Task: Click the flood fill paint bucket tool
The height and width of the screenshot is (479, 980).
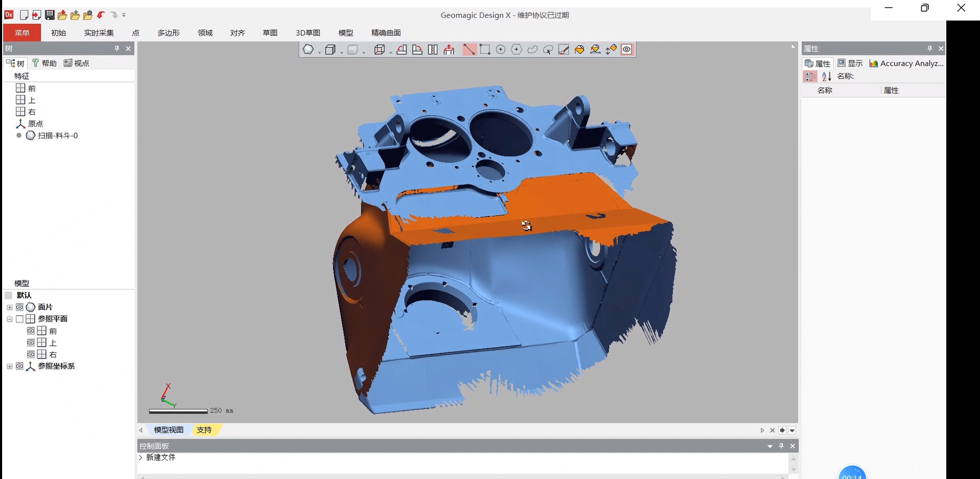Action: pos(580,49)
